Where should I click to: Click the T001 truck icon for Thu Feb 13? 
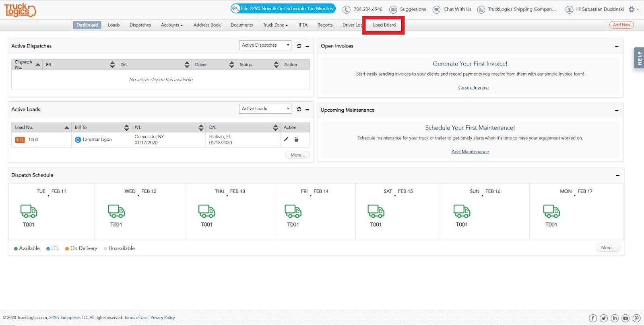click(207, 211)
